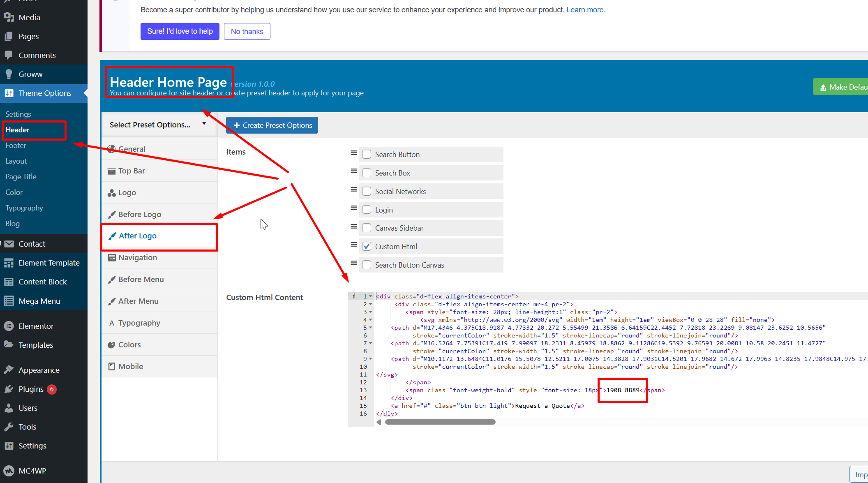
Task: Collapse code line 1 fold arrow
Action: [x=371, y=296]
